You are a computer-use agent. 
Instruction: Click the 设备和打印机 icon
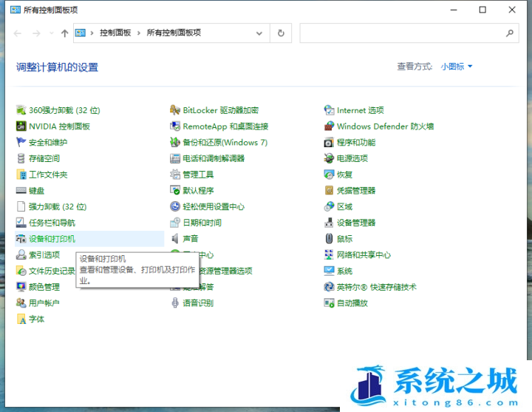pos(21,238)
